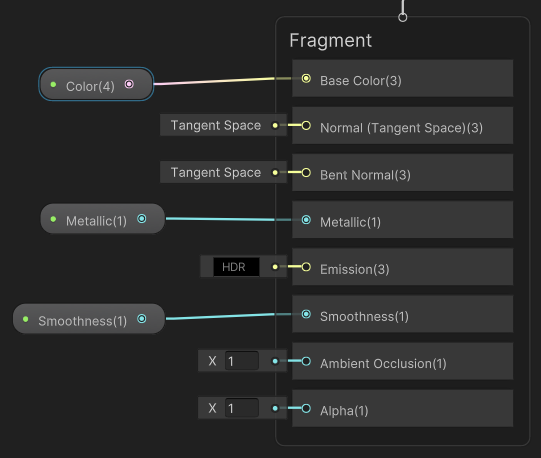The height and width of the screenshot is (458, 541).
Task: Click the Base Color(3) input port
Action: pyautogui.click(x=306, y=79)
